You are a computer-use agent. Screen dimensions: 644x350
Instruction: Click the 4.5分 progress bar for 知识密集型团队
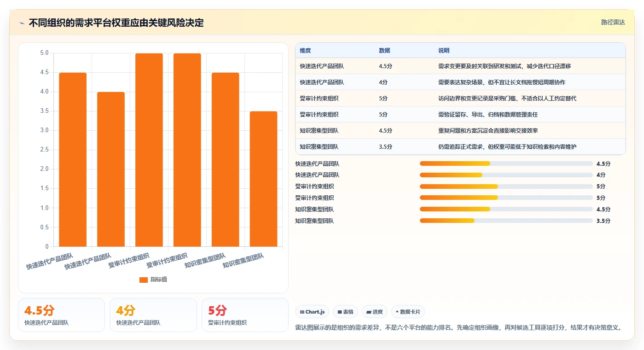click(x=506, y=209)
